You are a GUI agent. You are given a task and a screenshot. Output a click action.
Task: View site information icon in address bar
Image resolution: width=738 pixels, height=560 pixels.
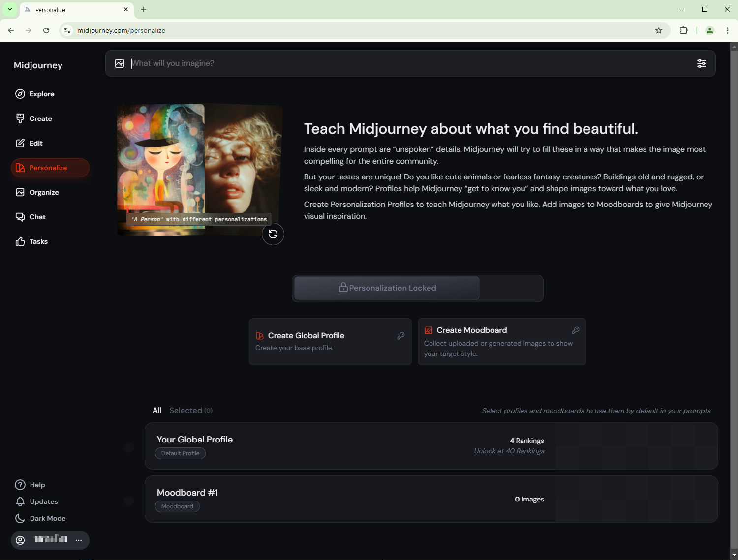pos(67,30)
